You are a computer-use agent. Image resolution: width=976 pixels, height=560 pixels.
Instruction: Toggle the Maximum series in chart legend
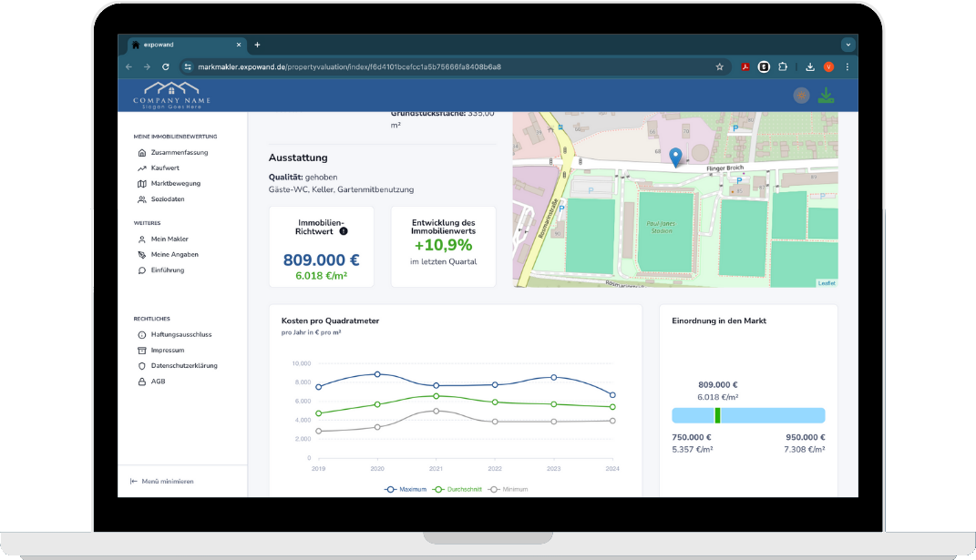coord(406,489)
